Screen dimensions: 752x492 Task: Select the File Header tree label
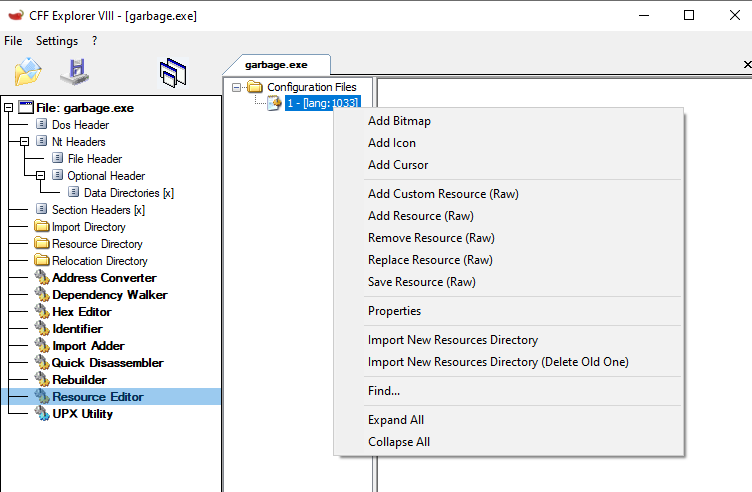[94, 159]
